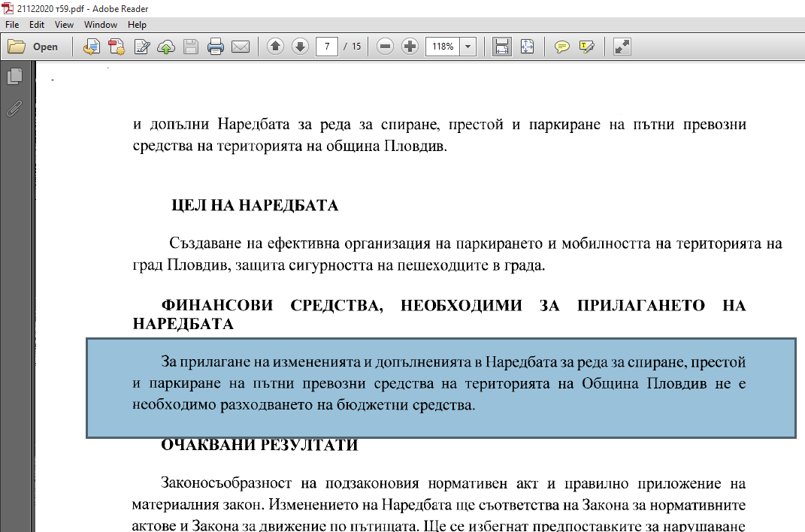Click highlight text tool icon
The image size is (805, 532).
pos(587,47)
